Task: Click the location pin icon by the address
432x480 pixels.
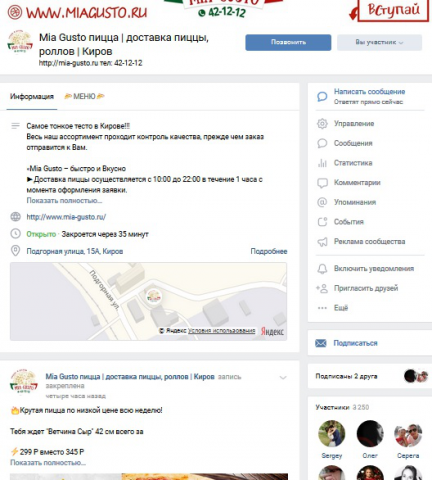Action: point(15,251)
